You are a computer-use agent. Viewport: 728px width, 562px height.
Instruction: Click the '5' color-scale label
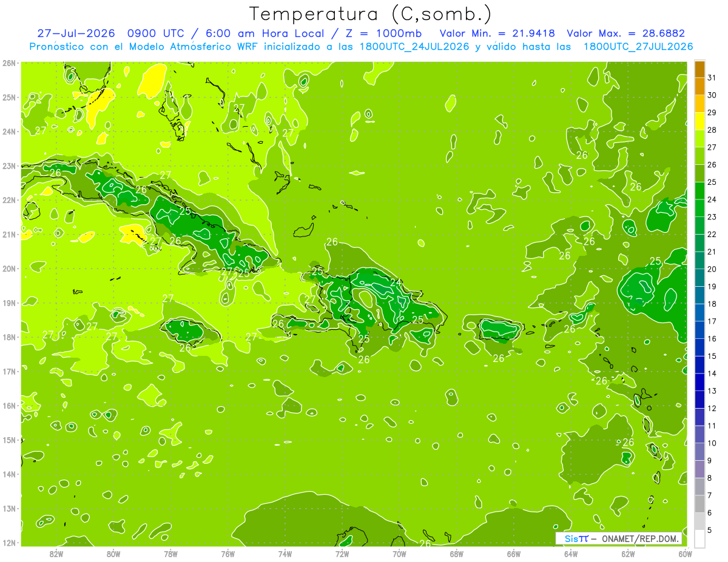pyautogui.click(x=710, y=530)
